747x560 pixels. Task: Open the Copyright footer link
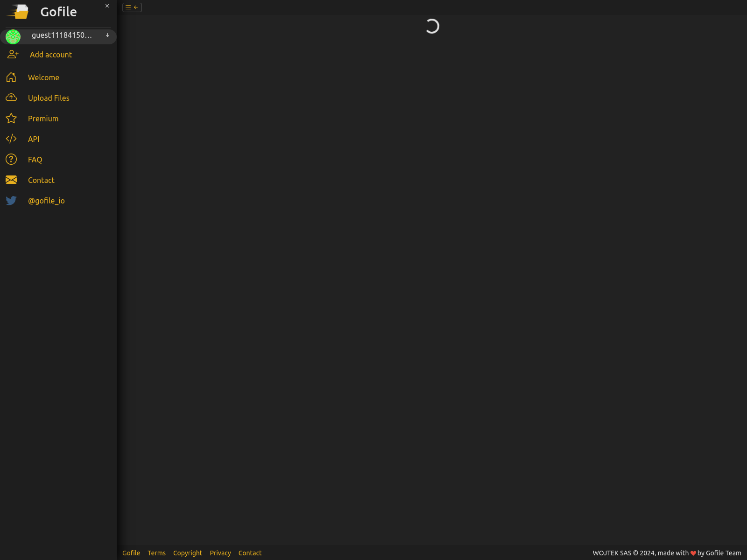[x=188, y=553]
